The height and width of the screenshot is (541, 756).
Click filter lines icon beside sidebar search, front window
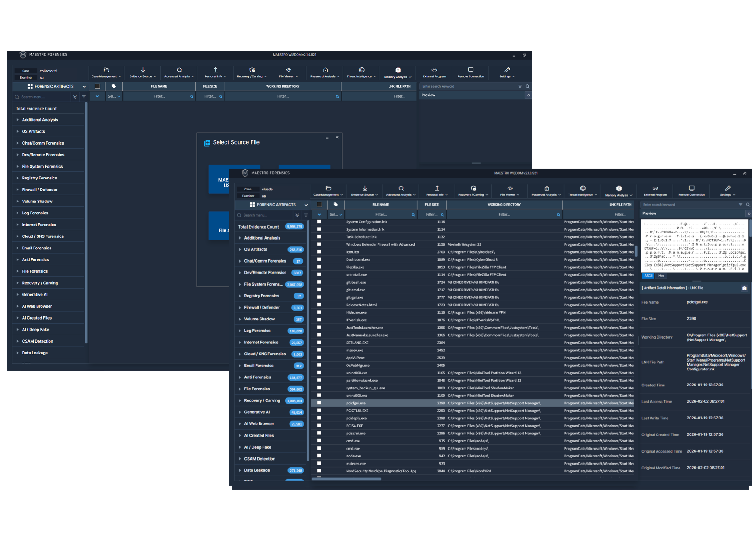tap(306, 215)
